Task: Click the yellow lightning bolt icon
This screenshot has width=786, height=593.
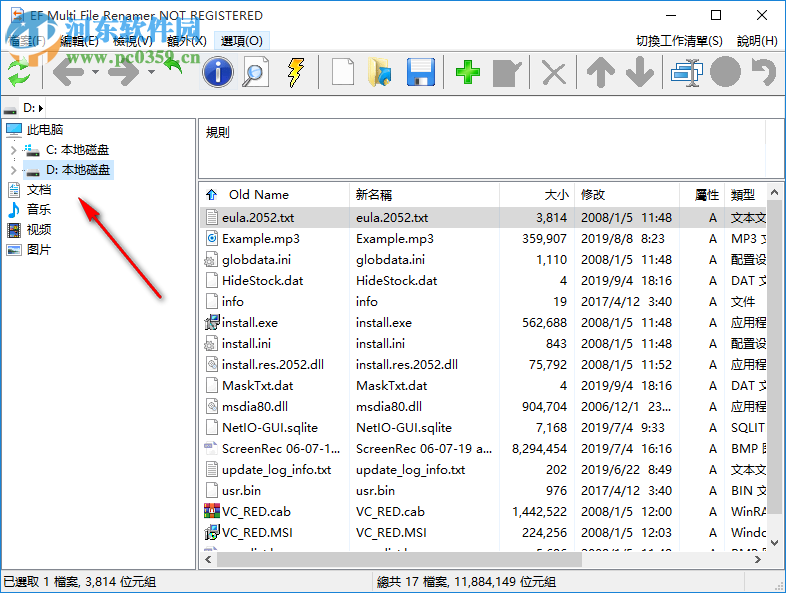Action: (x=296, y=73)
